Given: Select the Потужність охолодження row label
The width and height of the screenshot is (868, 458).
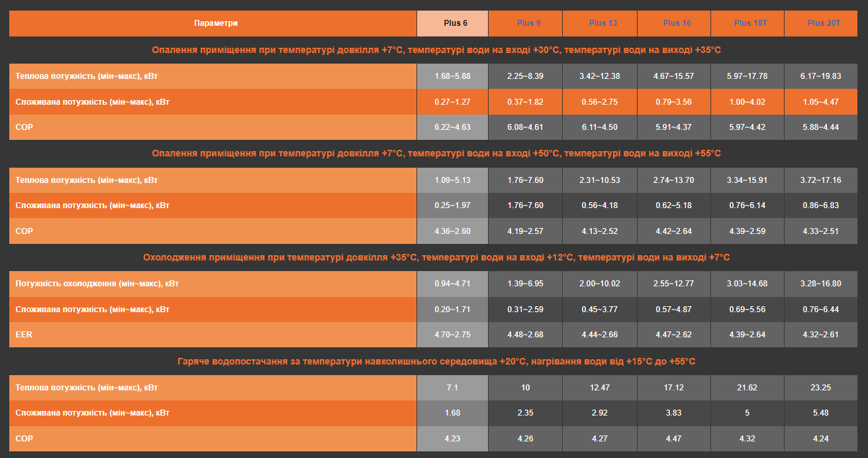Looking at the screenshot, I should click(x=97, y=284).
